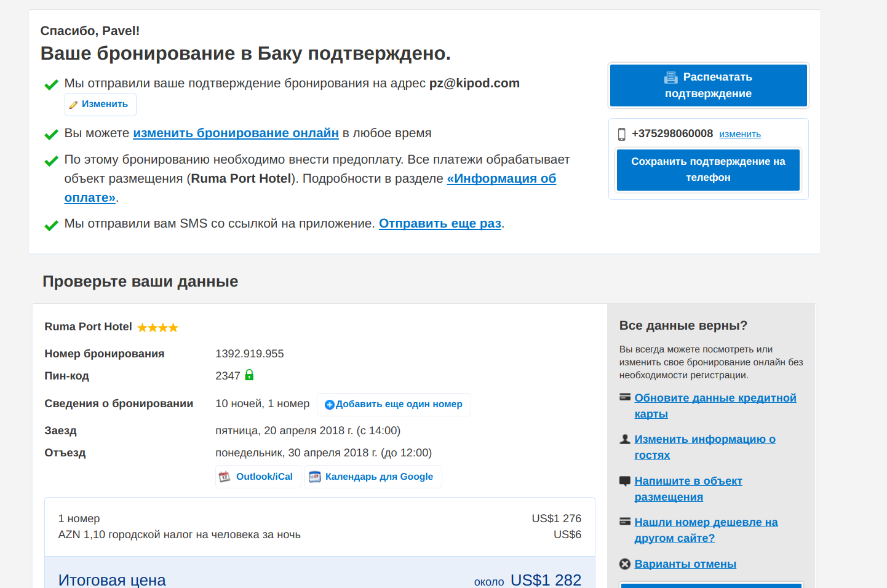Click the plus icon in Добавить еще один номер

coord(329,405)
